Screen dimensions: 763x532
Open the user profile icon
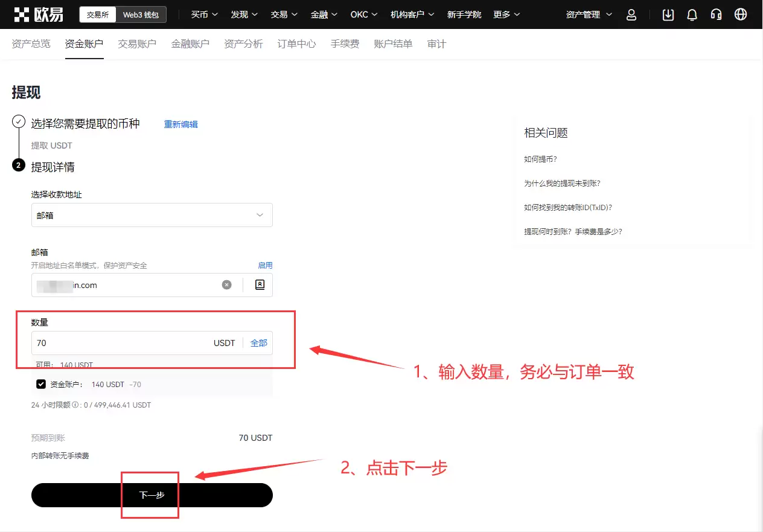[631, 14]
